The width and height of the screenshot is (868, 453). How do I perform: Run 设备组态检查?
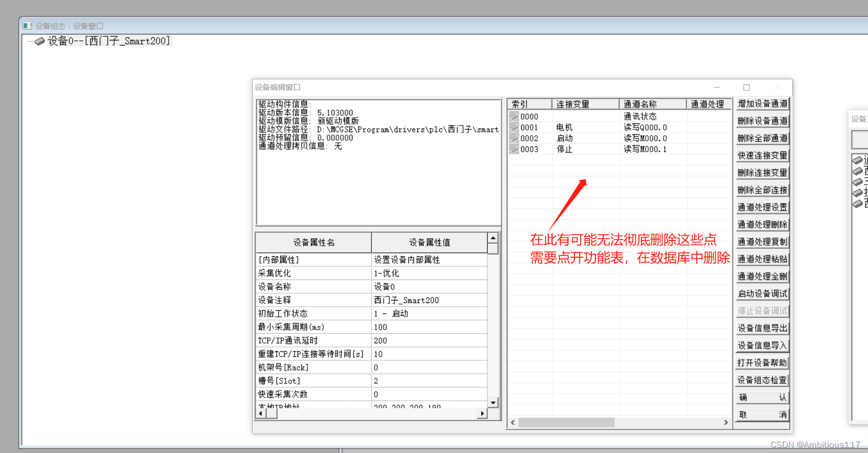point(762,380)
